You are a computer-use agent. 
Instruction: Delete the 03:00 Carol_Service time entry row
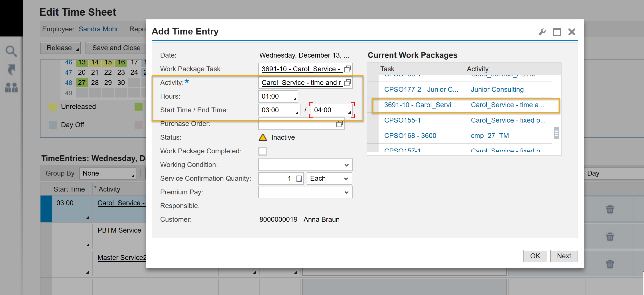point(610,209)
